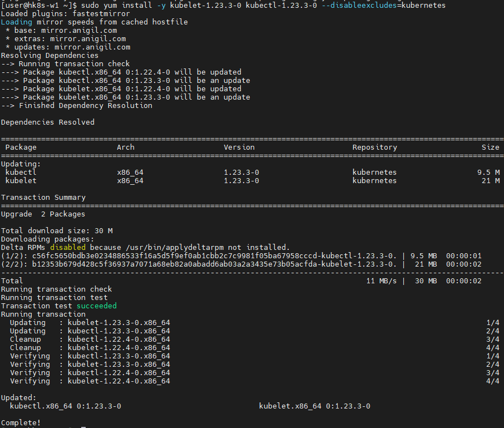The image size is (504, 428).
Task: Click the '--disableexcludes' option in the command line
Action: point(359,5)
